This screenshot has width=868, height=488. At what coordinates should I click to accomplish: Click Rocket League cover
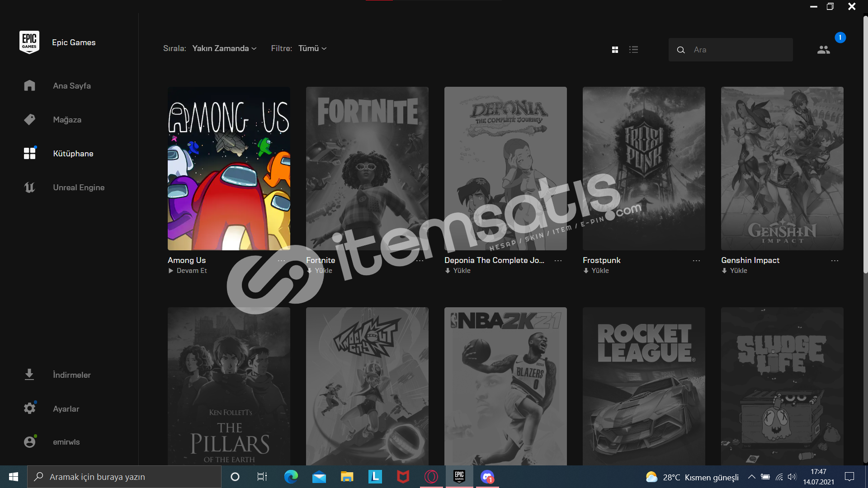pos(644,386)
